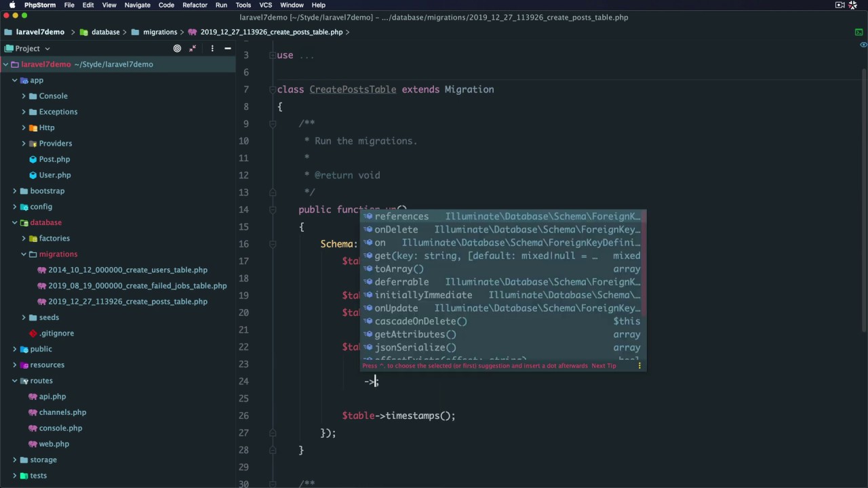Open Project panel options (three dots)

(212, 48)
